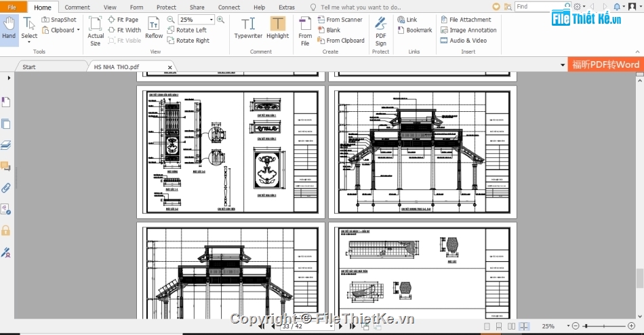The width and height of the screenshot is (644, 335).
Task: Take a SnapShot of the page
Action: [x=59, y=19]
